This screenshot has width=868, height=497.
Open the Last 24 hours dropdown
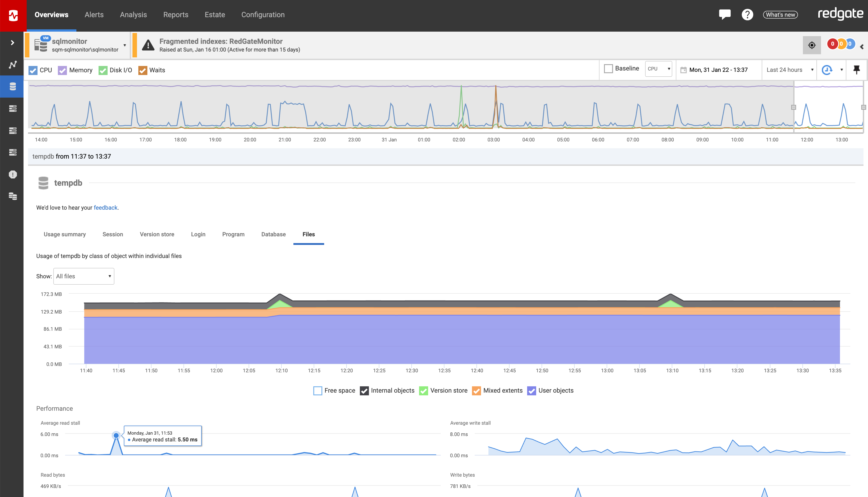[789, 70]
